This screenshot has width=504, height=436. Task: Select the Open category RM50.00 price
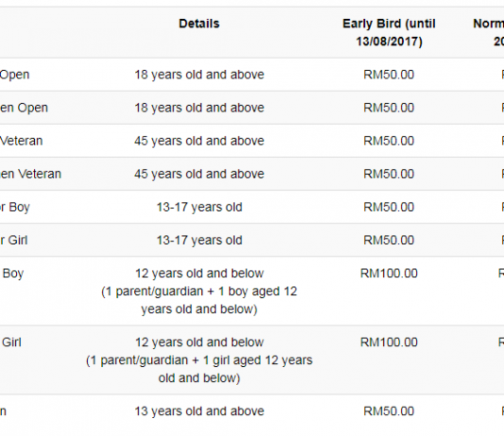(x=389, y=75)
